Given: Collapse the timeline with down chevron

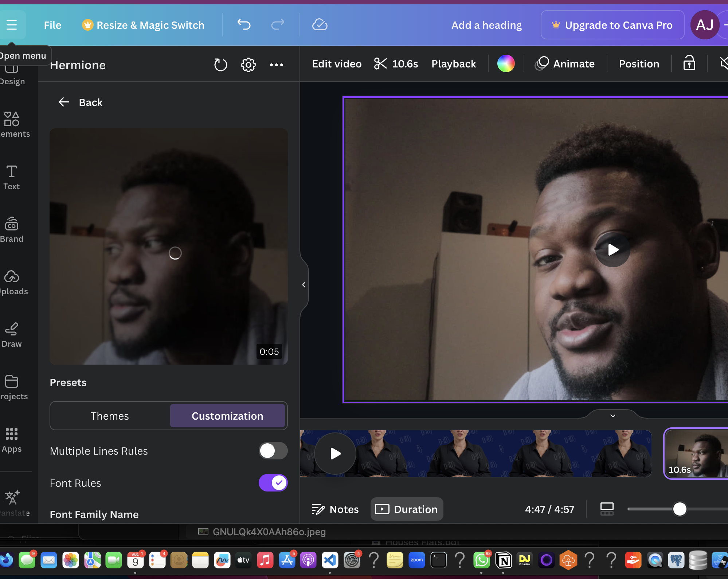Looking at the screenshot, I should coord(613,416).
